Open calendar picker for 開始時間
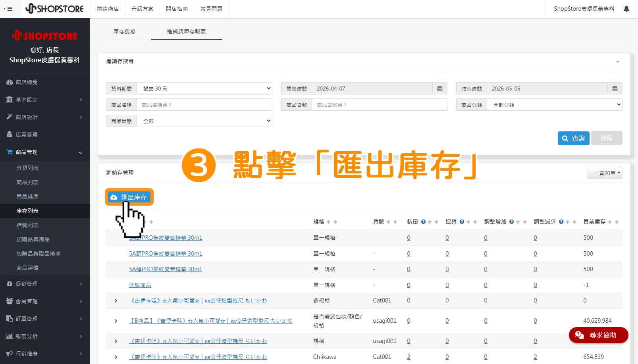 440,89
